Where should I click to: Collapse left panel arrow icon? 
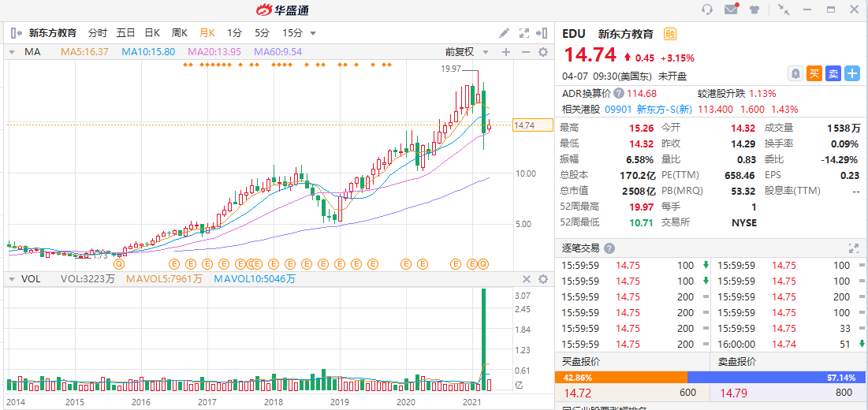point(16,33)
